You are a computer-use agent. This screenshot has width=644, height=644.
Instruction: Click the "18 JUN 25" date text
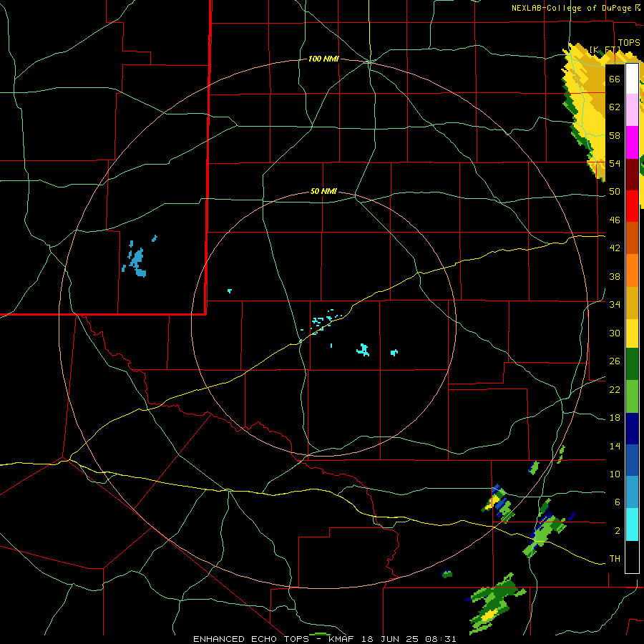tap(390, 639)
